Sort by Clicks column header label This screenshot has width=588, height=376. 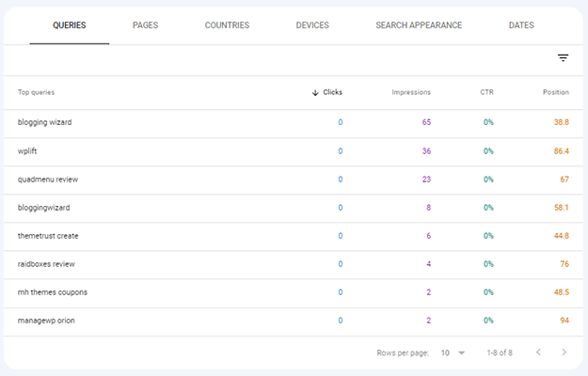coord(333,92)
